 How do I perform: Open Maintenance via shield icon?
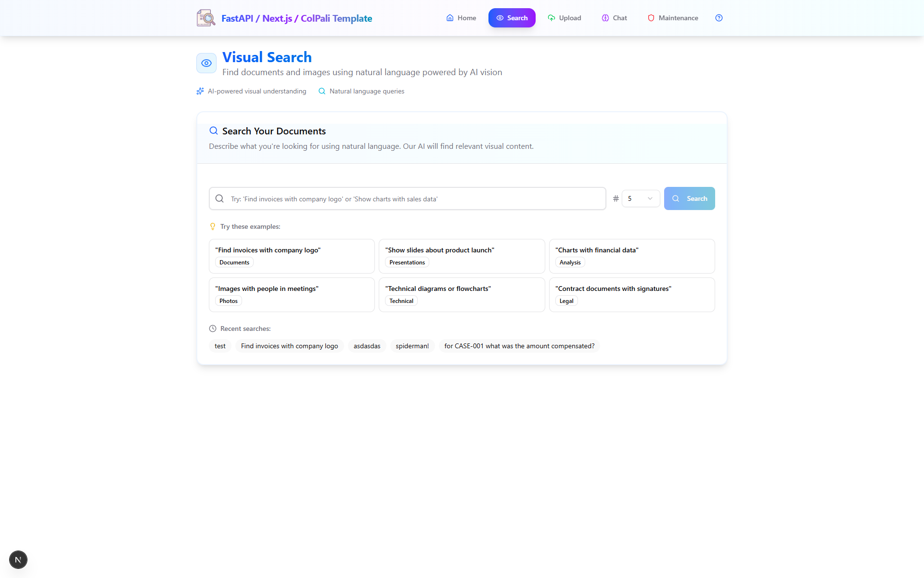point(651,18)
